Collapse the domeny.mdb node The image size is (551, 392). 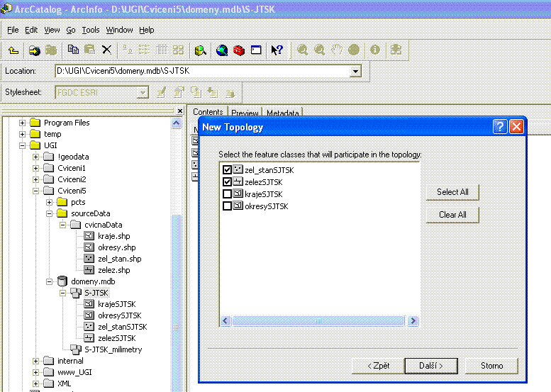(x=49, y=281)
